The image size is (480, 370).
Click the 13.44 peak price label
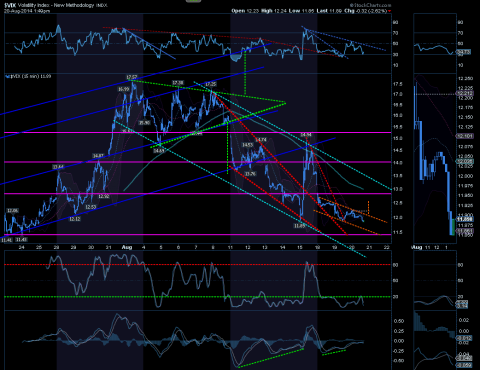coord(58,167)
